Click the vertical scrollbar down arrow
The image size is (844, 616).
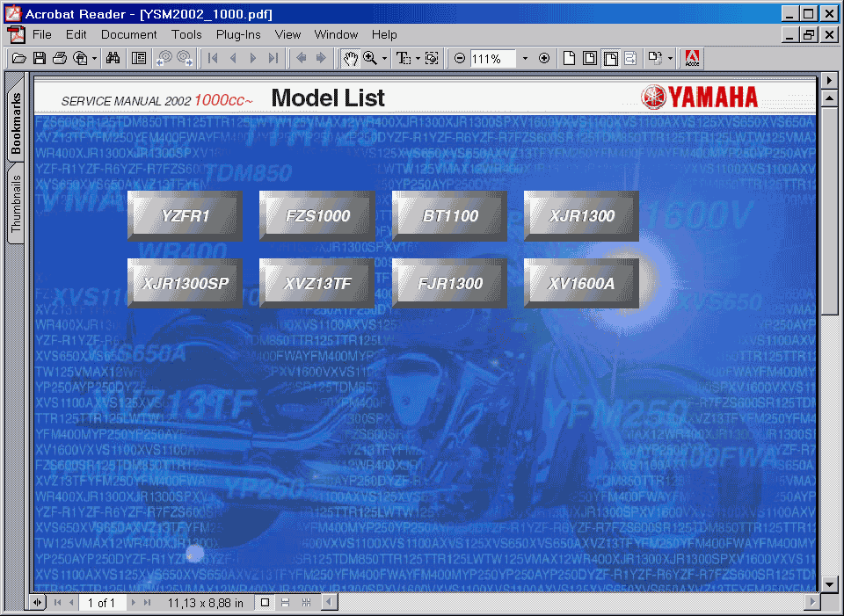[829, 583]
